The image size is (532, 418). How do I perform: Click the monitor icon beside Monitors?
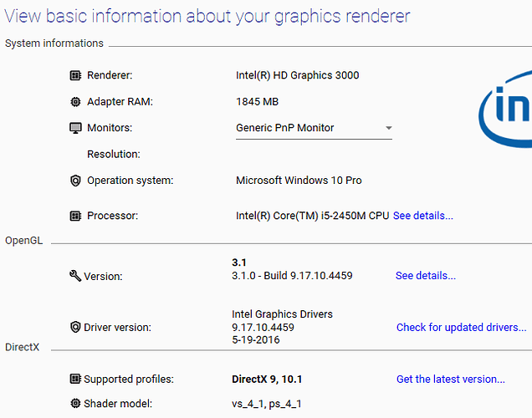pos(76,128)
